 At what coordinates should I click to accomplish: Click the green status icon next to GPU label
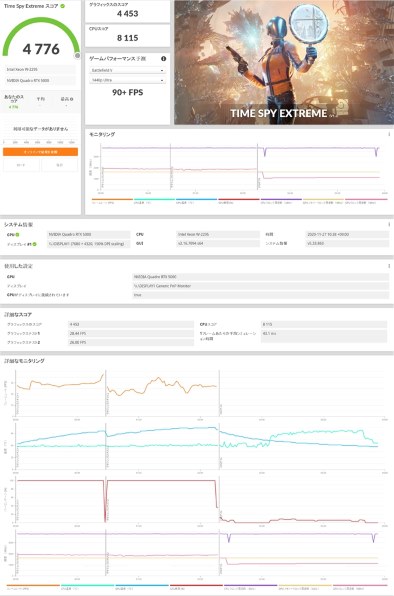click(17, 235)
